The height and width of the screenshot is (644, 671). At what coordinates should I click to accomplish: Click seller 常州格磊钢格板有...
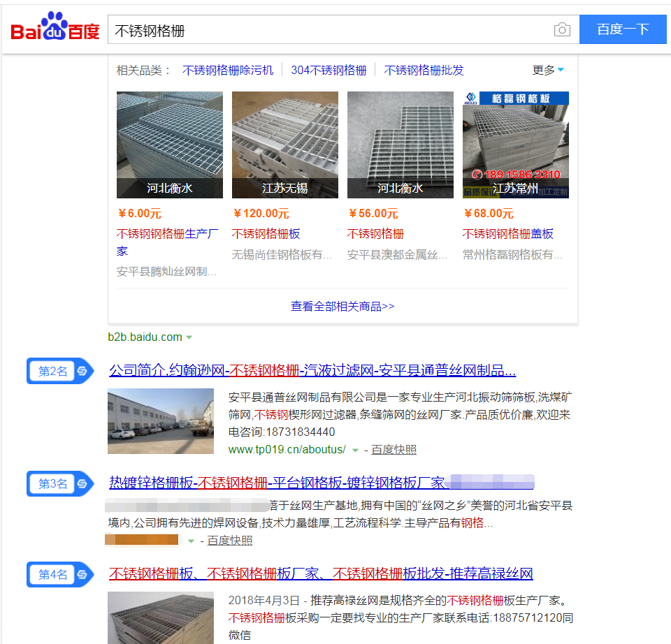pyautogui.click(x=512, y=255)
